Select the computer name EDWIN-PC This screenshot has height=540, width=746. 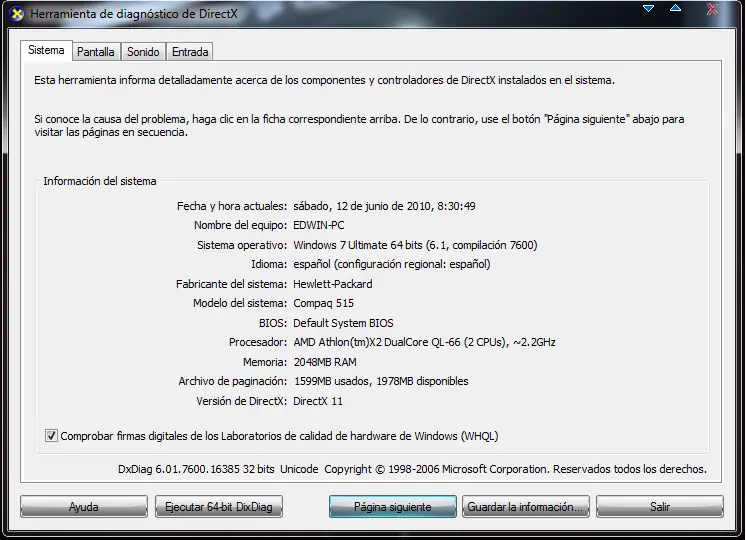319,225
